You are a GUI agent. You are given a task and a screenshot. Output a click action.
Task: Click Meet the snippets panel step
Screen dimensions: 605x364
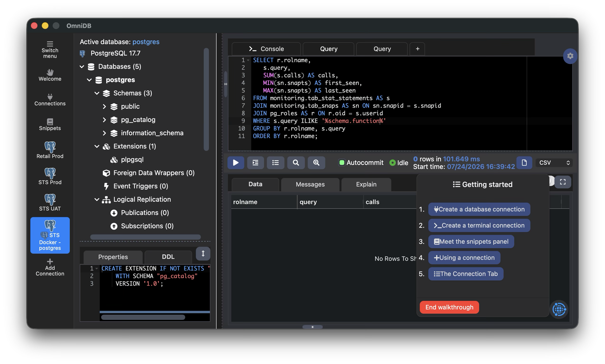click(471, 241)
